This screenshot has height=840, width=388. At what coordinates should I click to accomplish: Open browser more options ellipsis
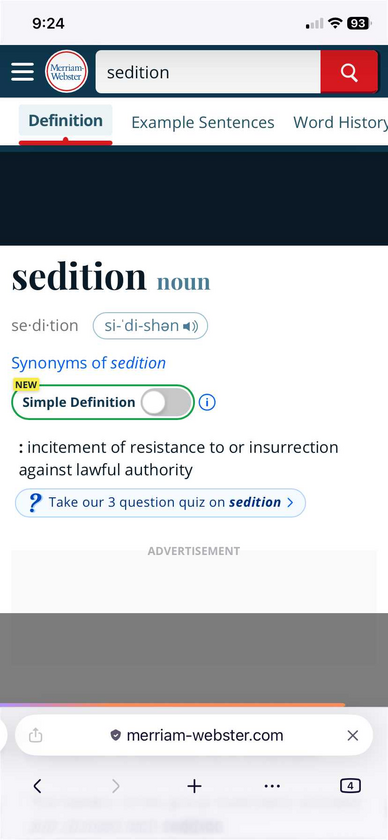click(272, 786)
